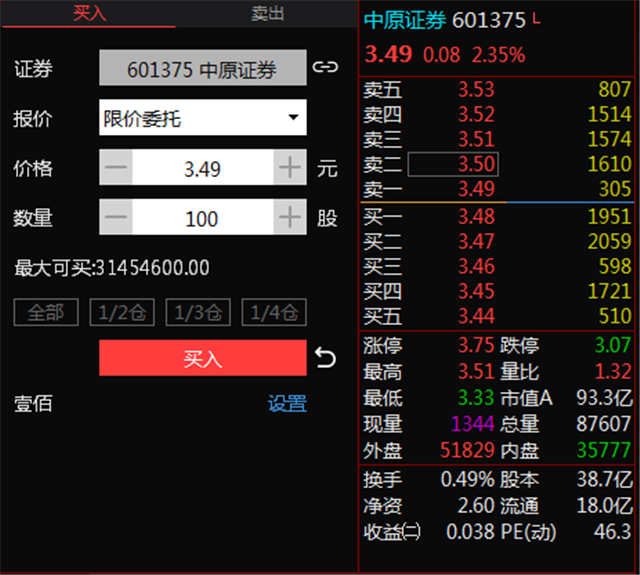Click the link icon beside the security field

point(325,67)
